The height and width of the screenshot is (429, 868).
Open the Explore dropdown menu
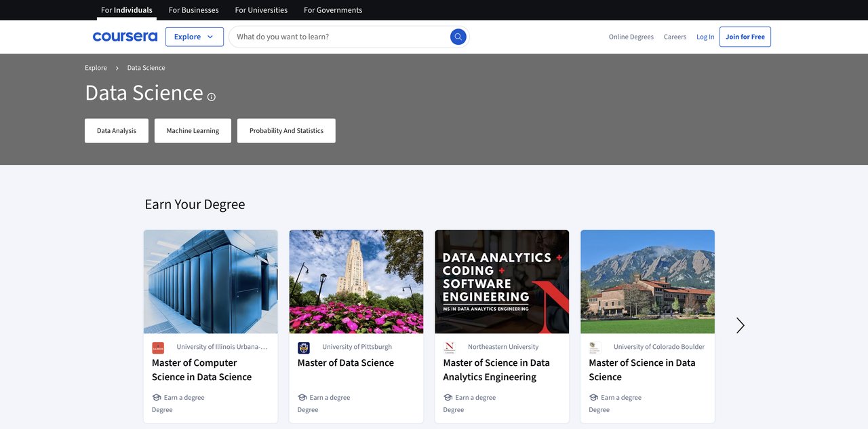pos(195,37)
